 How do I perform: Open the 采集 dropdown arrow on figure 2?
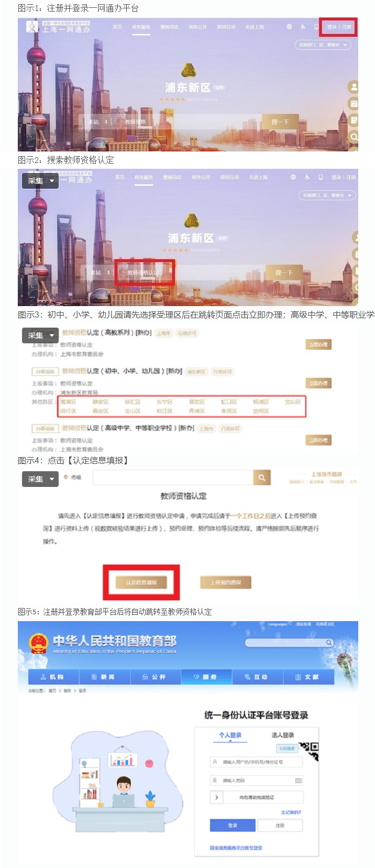52,181
